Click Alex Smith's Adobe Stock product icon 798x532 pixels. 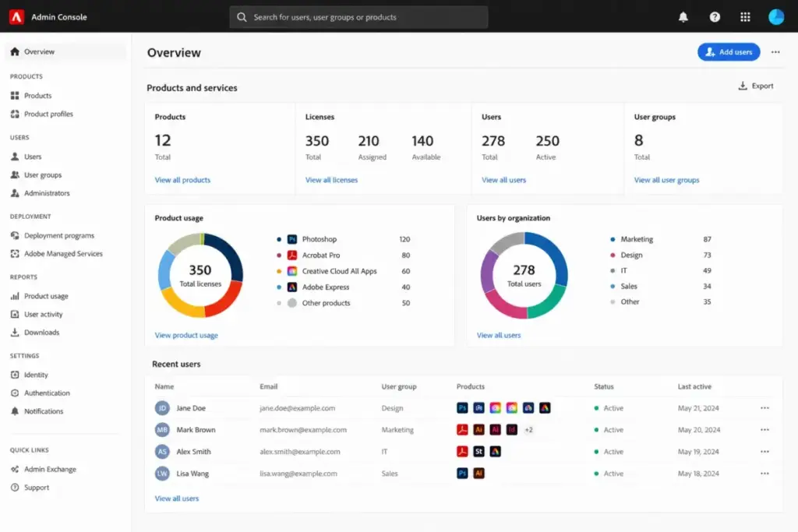click(x=478, y=452)
